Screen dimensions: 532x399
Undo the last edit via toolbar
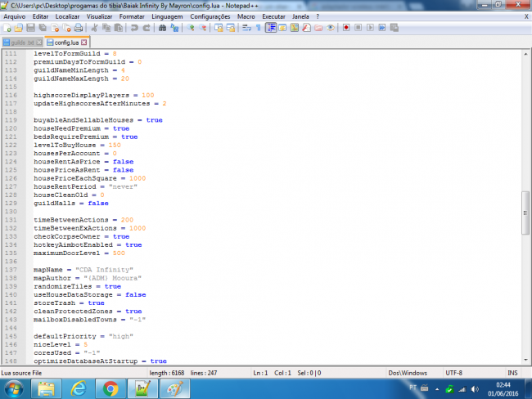[134, 28]
